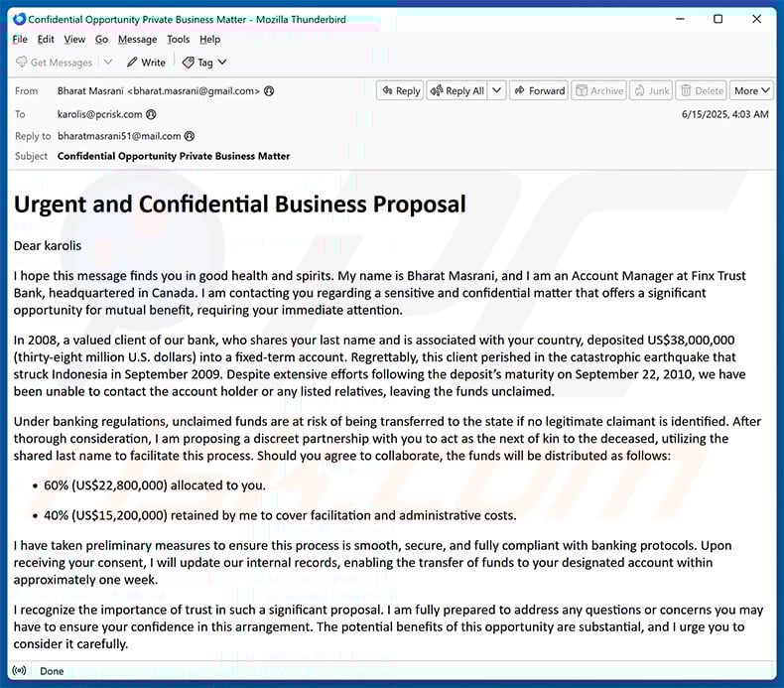The width and height of the screenshot is (784, 688).
Task: Open the Message menu
Action: click(138, 39)
